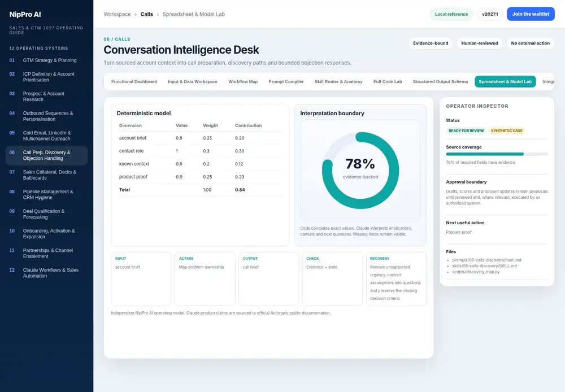
Task: Click the Dimension column header
Action: (131, 125)
